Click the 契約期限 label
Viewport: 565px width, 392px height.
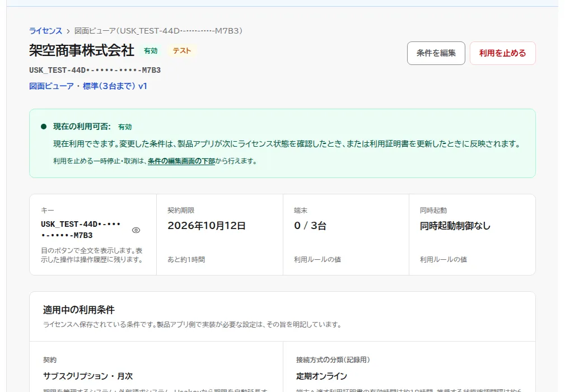coord(181,211)
